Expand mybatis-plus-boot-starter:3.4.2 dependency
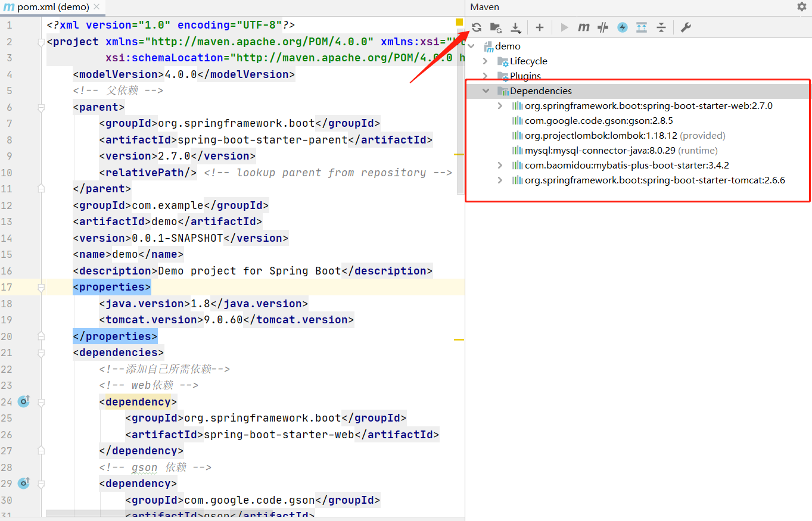 point(500,166)
